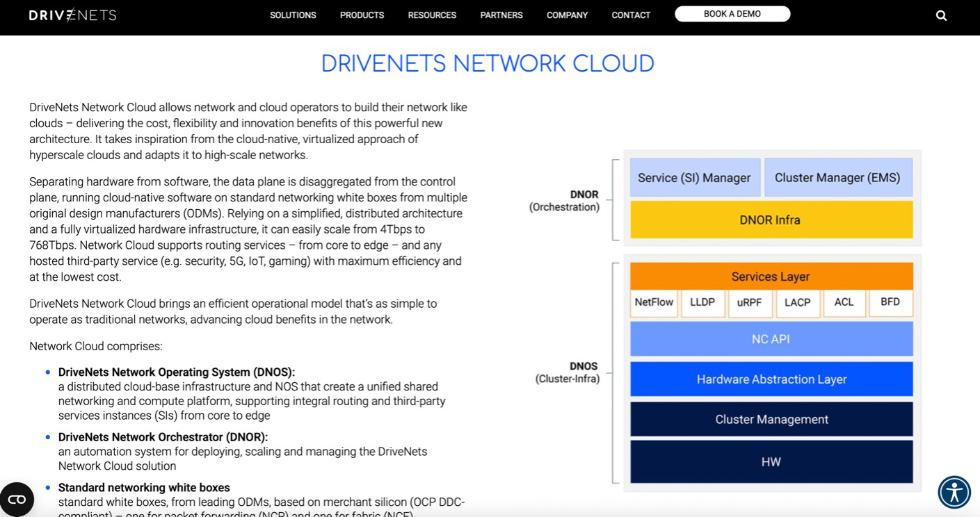The height and width of the screenshot is (517, 980).
Task: Select the LLDP box in diagram
Action: 702,303
